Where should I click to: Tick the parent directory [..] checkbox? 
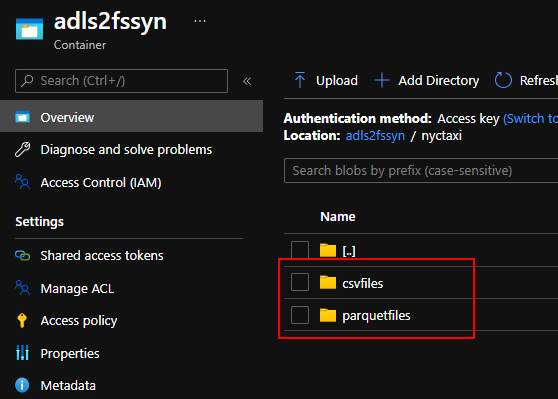[x=300, y=250]
